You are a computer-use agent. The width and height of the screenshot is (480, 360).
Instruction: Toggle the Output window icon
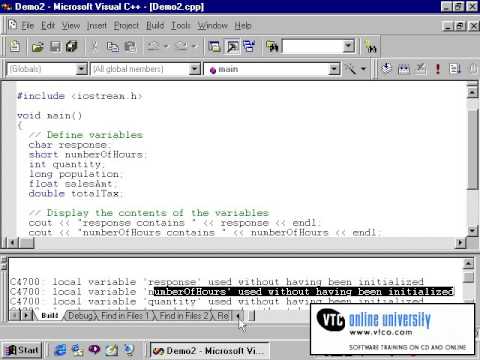[x=232, y=46]
